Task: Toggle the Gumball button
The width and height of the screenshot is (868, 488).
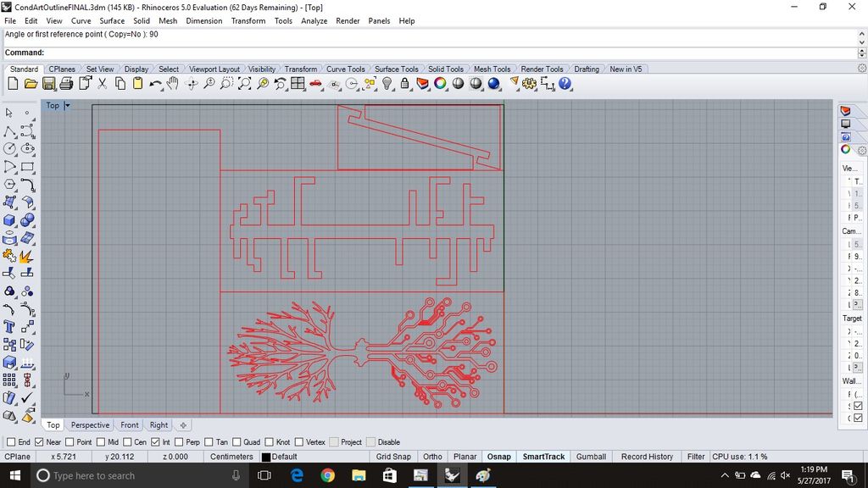Action: point(591,457)
